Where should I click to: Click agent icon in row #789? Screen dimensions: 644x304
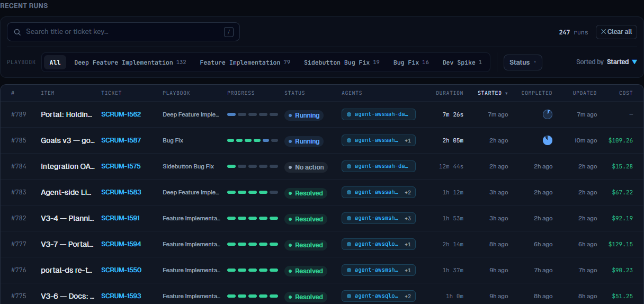click(349, 114)
